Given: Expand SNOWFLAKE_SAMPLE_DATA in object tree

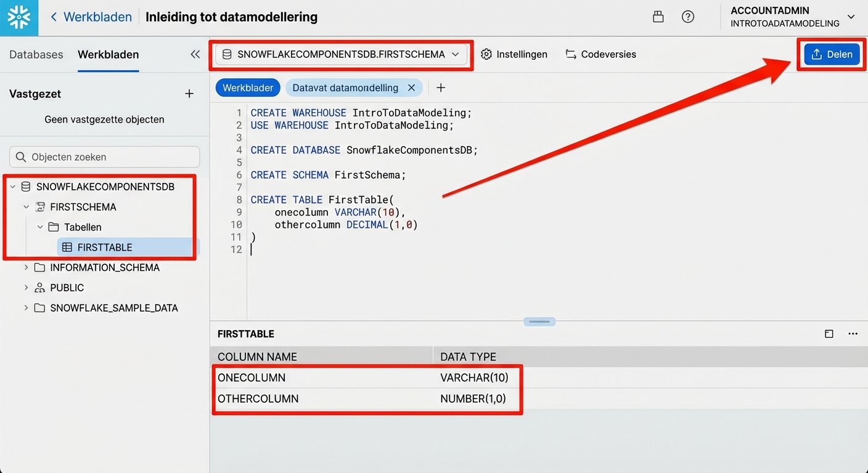Looking at the screenshot, I should pyautogui.click(x=26, y=307).
